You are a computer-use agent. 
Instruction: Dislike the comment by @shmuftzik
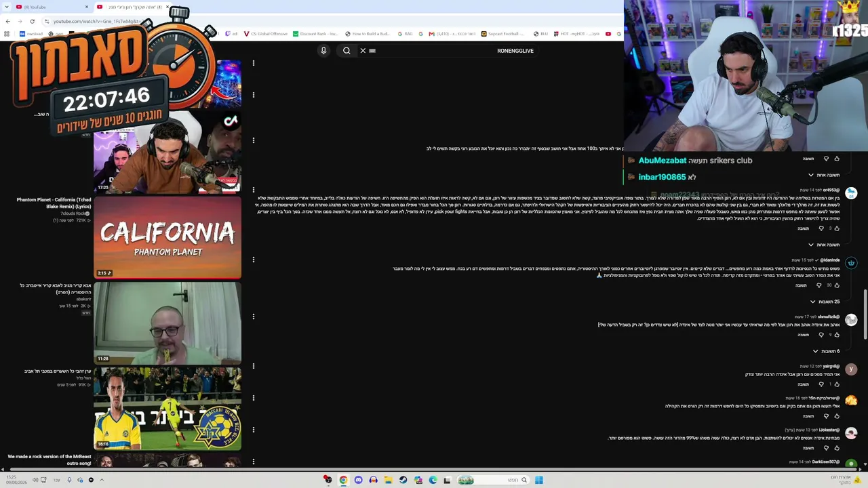821,335
